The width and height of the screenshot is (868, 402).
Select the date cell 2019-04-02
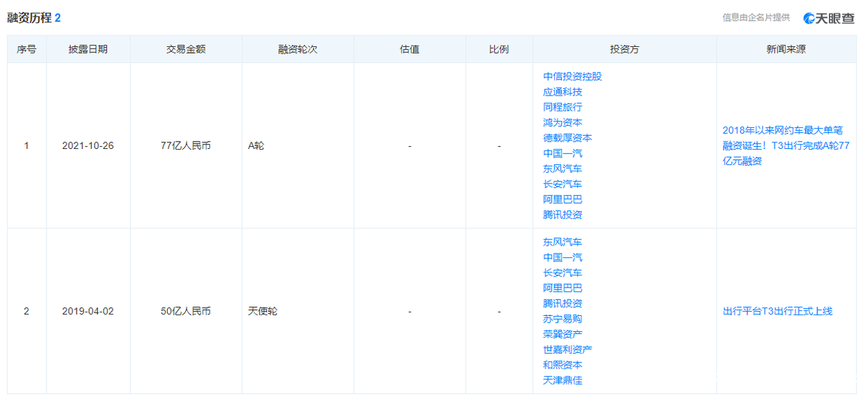[x=88, y=312]
